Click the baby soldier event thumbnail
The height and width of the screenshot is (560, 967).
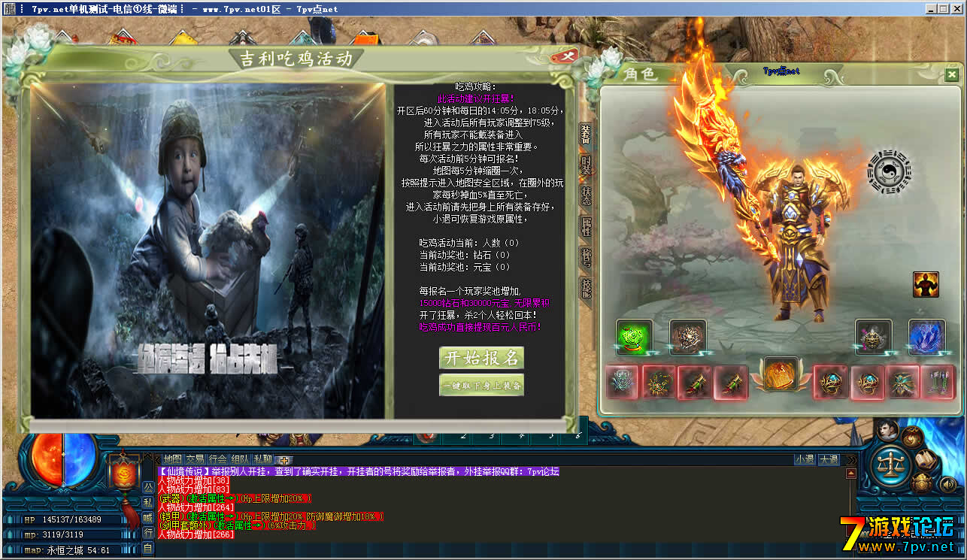(207, 250)
